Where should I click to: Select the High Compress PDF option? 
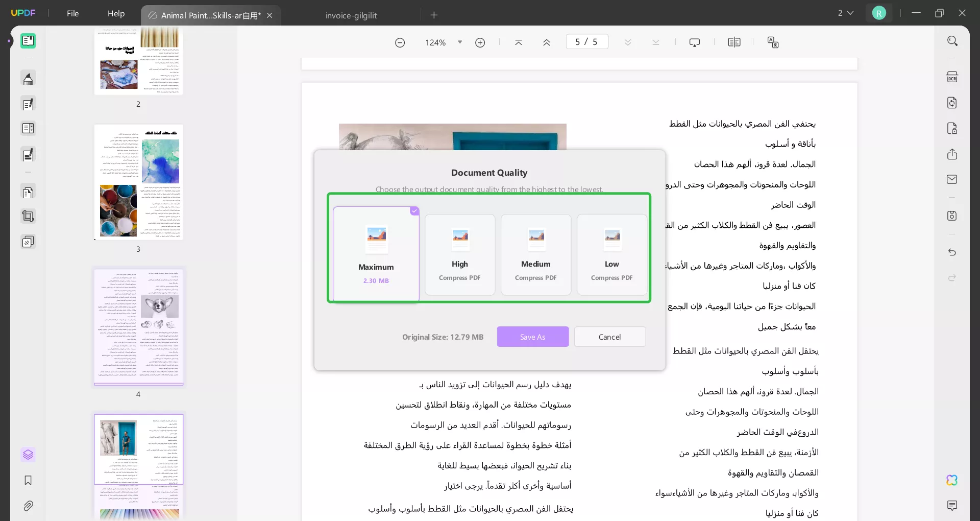tap(460, 254)
